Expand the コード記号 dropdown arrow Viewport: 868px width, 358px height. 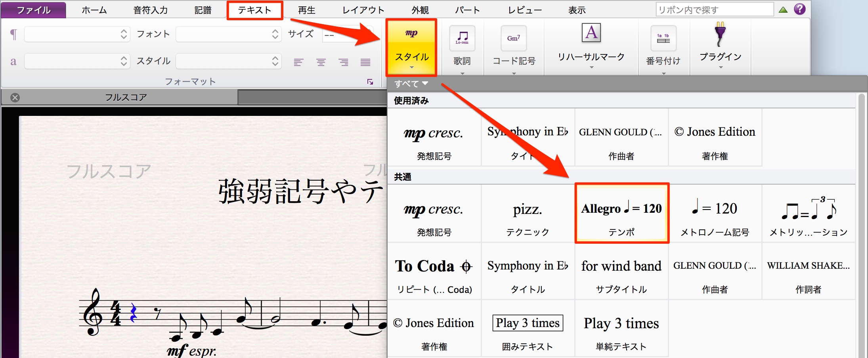tap(514, 73)
